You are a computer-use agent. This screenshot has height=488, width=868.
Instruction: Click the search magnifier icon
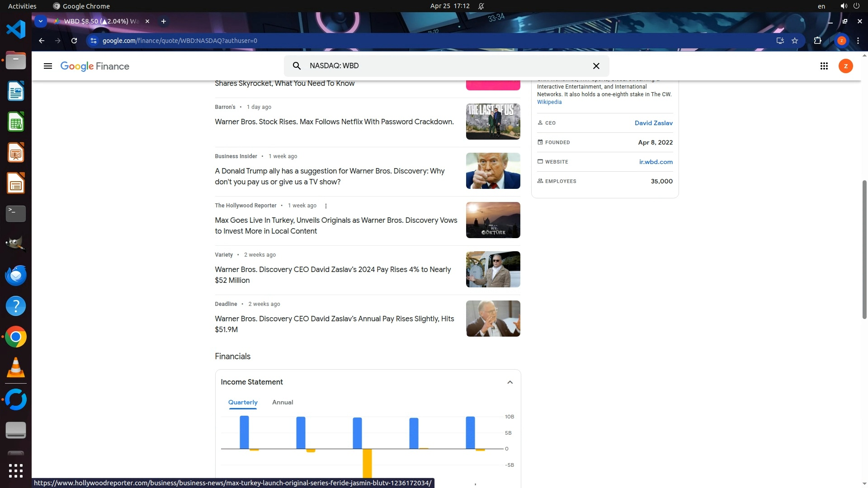tap(297, 66)
